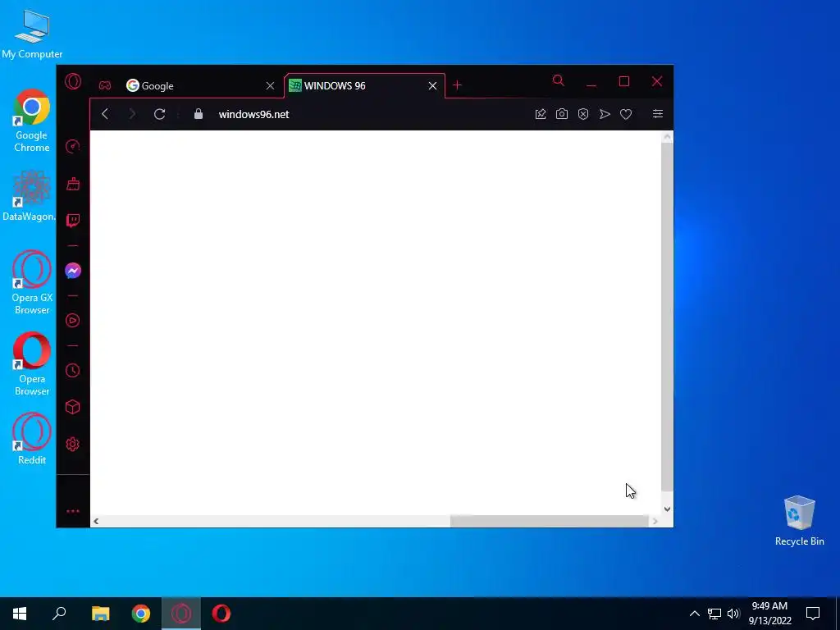Maximize the Opera GX window
This screenshot has height=630, width=840.
pos(624,81)
